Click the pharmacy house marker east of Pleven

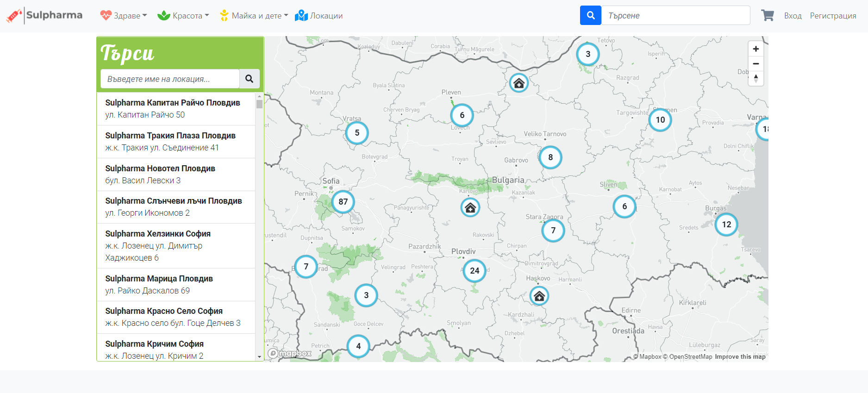point(519,83)
